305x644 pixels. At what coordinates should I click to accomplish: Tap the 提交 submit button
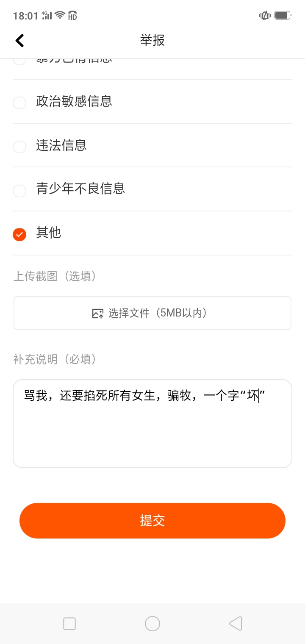pos(152,521)
